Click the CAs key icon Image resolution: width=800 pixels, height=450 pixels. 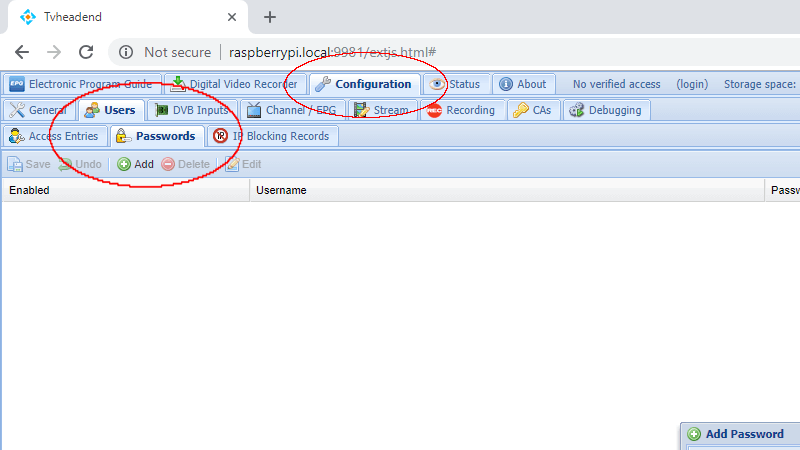(x=521, y=110)
